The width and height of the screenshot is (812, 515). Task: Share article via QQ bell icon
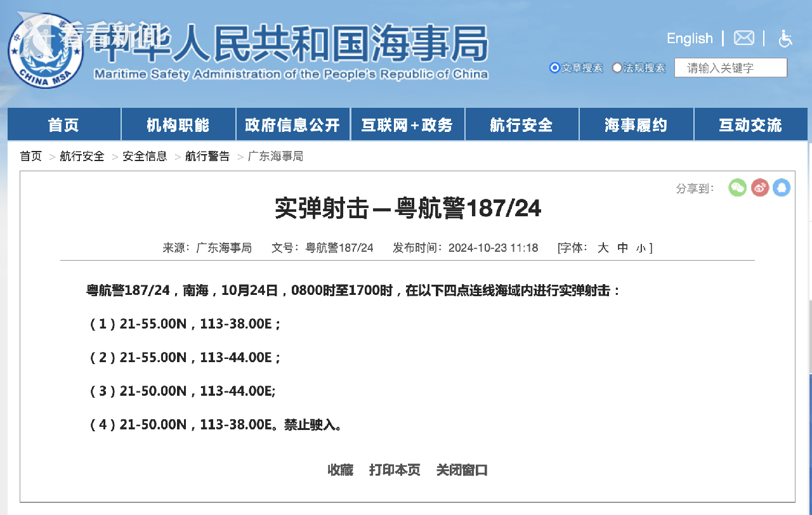pyautogui.click(x=782, y=187)
